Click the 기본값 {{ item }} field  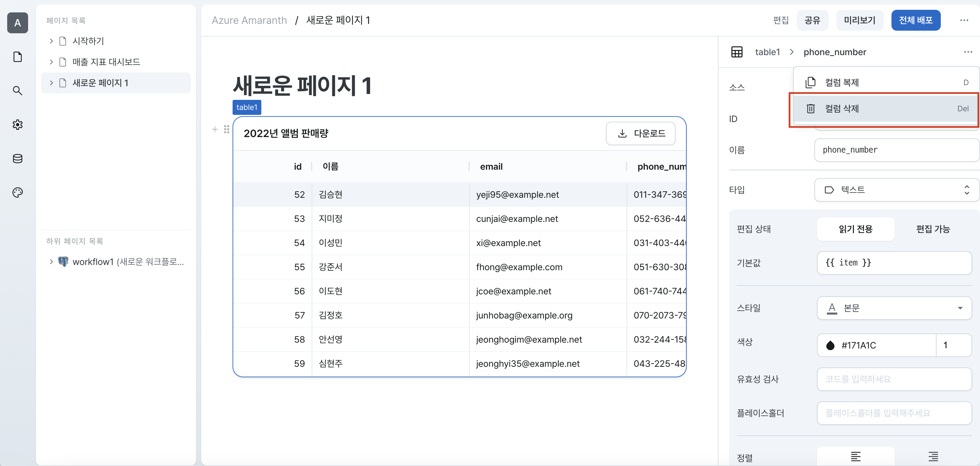pos(894,263)
